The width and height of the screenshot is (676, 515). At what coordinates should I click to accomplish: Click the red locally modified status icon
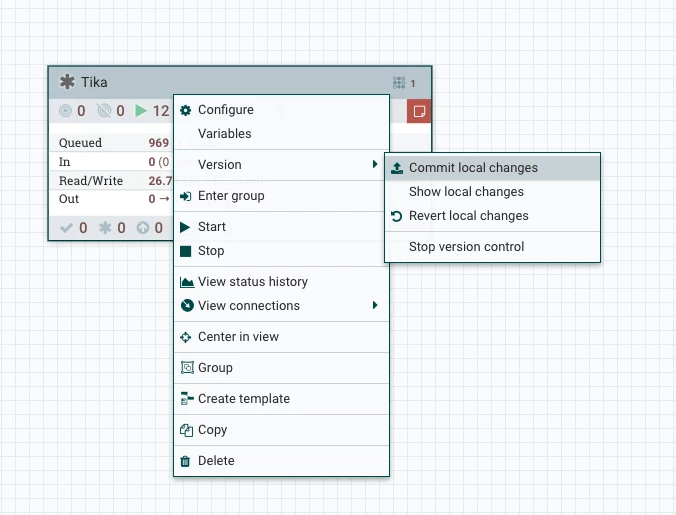click(419, 111)
